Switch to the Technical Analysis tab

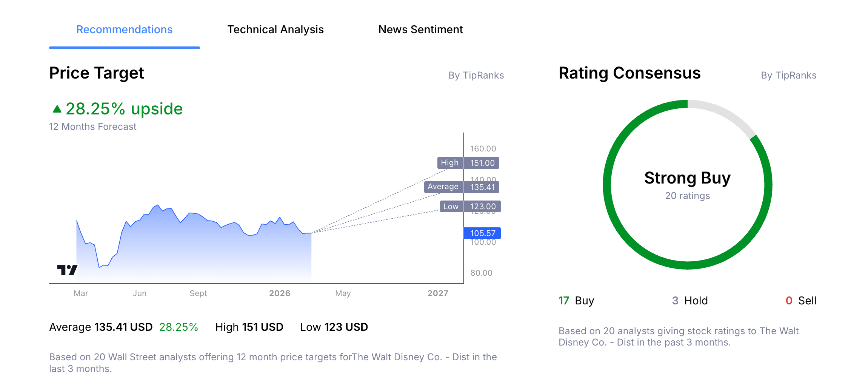[275, 29]
